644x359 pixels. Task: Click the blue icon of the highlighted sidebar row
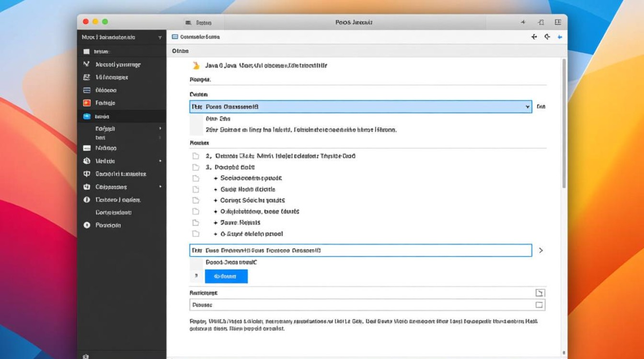tap(87, 116)
